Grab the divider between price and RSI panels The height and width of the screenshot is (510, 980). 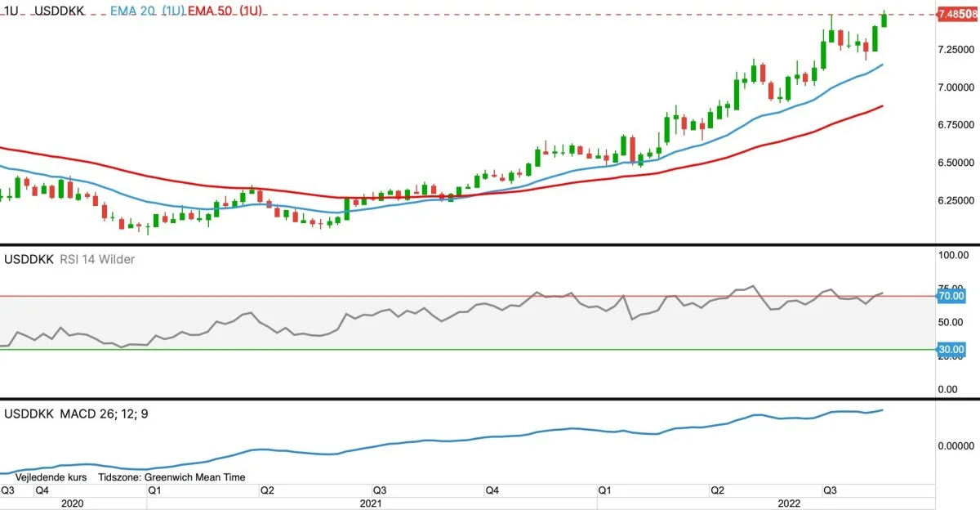pos(490,244)
